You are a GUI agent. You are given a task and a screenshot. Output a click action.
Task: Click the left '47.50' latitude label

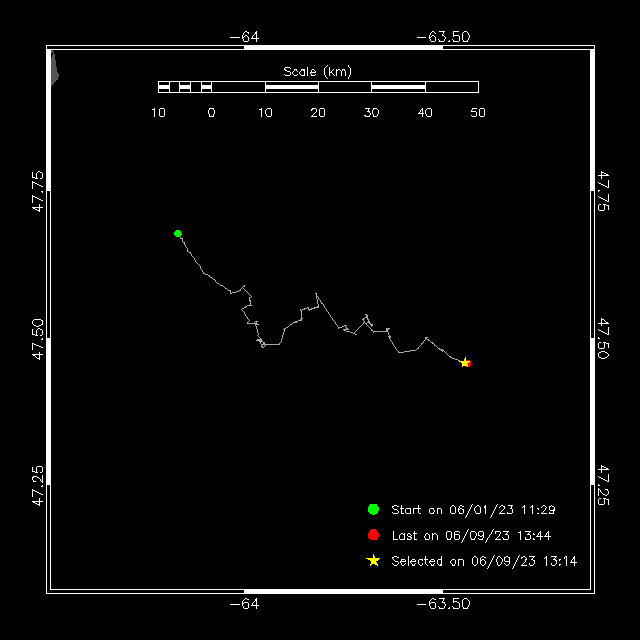[38, 339]
